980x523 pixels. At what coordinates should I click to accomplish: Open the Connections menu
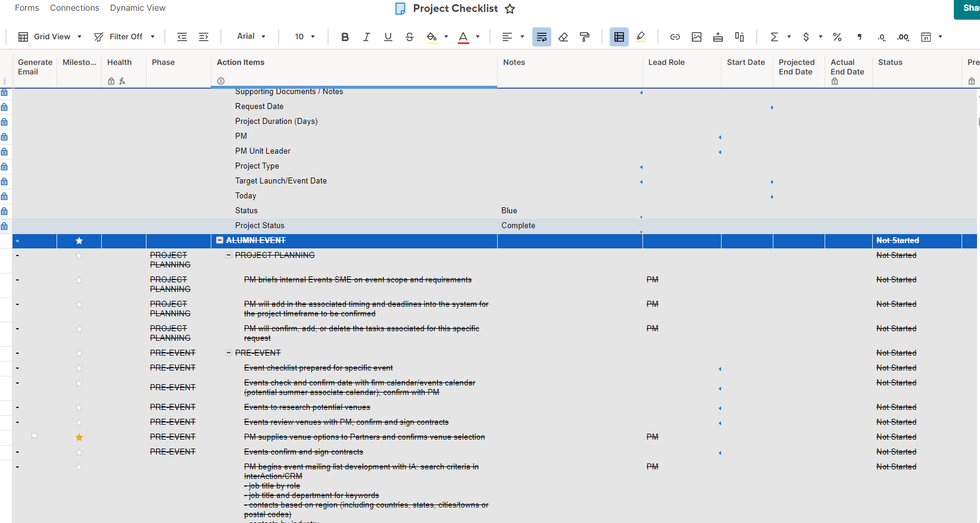click(74, 8)
